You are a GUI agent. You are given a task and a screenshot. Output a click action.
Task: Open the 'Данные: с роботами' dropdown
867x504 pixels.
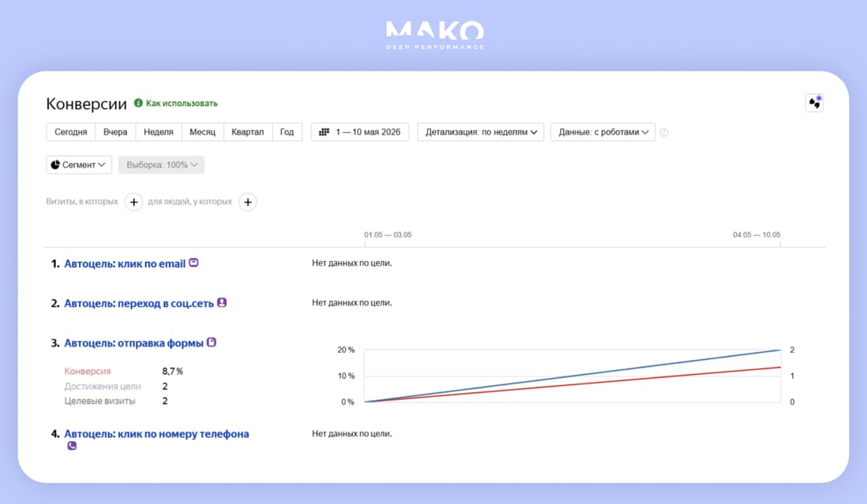coord(603,132)
